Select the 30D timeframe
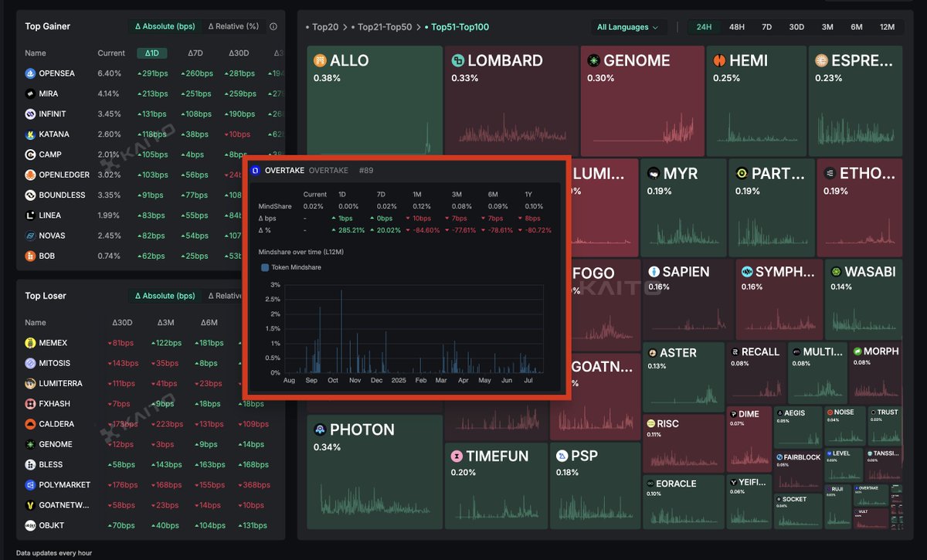927x560 pixels. pos(796,27)
